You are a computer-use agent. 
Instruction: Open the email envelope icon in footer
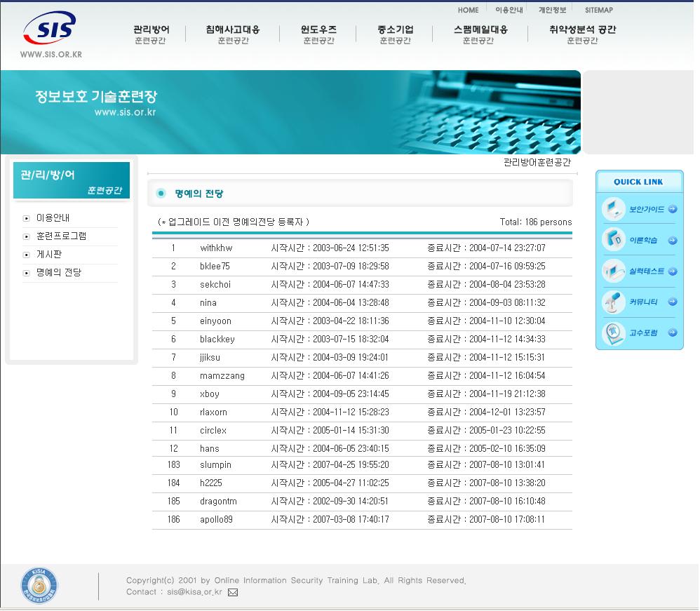tap(231, 593)
